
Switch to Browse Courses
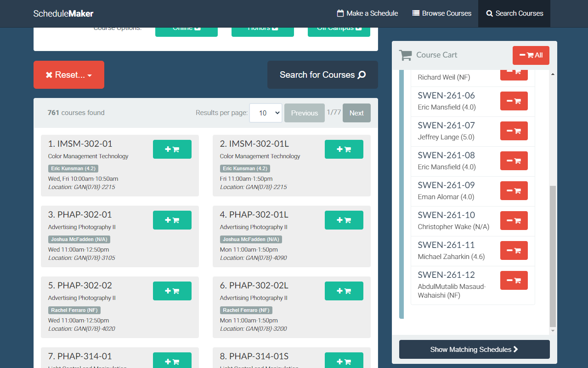(441, 13)
